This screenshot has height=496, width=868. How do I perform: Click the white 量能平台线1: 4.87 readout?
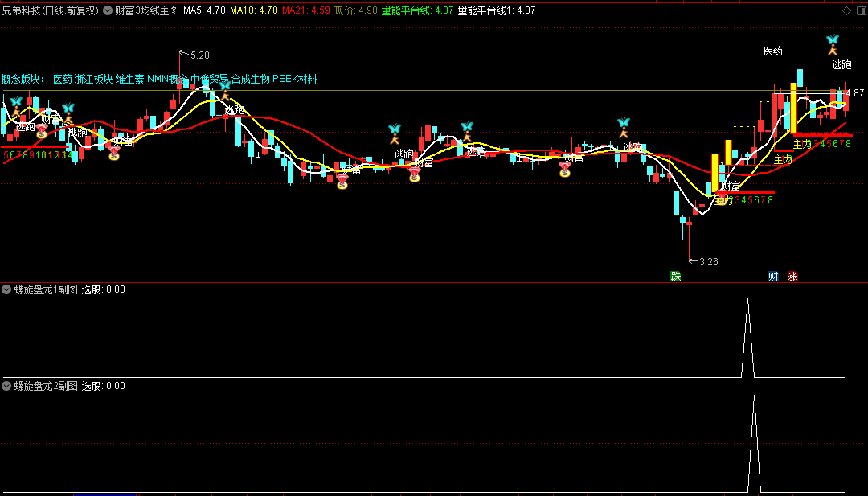[x=497, y=10]
